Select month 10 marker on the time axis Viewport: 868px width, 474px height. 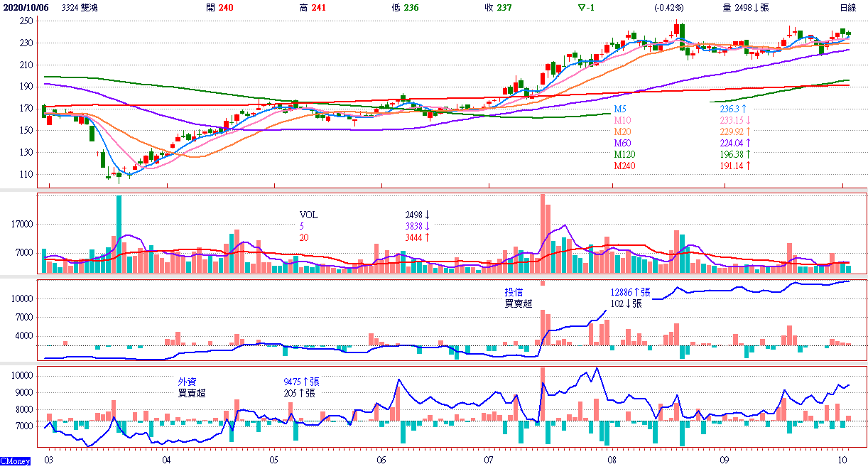point(842,460)
